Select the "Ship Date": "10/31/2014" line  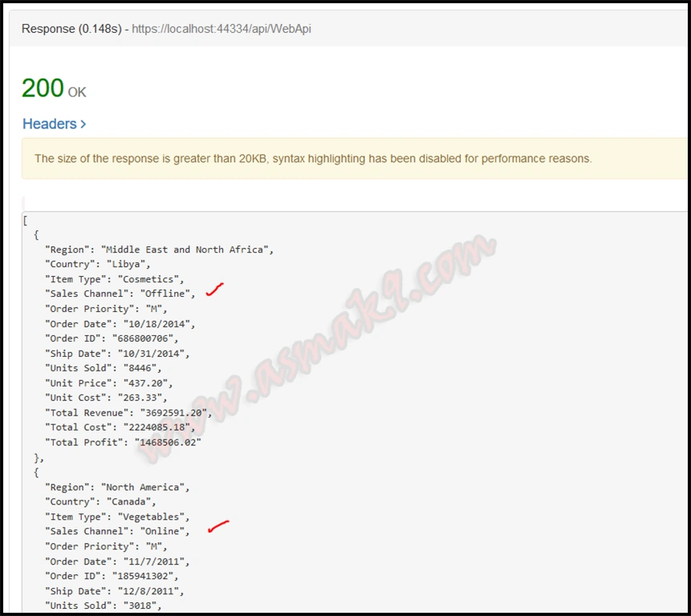tap(117, 354)
